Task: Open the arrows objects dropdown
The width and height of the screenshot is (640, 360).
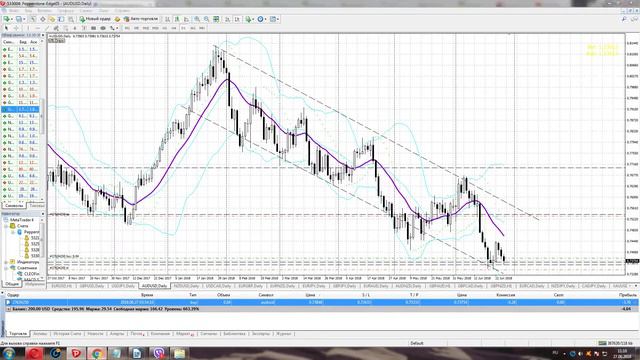Action: (x=113, y=28)
